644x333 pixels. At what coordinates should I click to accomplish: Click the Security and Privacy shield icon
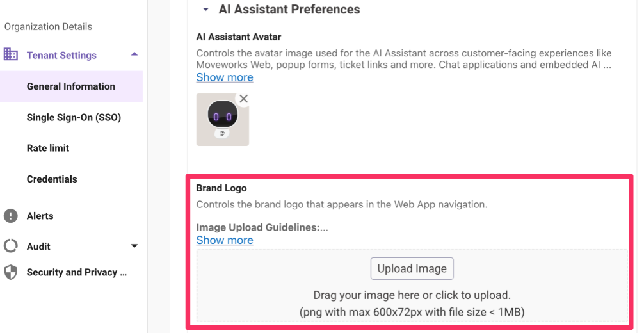pyautogui.click(x=11, y=272)
